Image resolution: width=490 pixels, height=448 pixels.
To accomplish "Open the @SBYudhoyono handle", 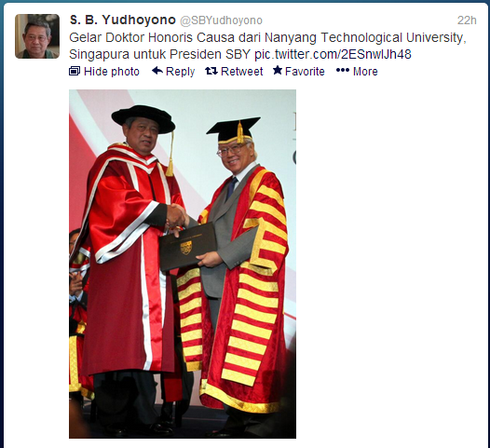I will 221,20.
